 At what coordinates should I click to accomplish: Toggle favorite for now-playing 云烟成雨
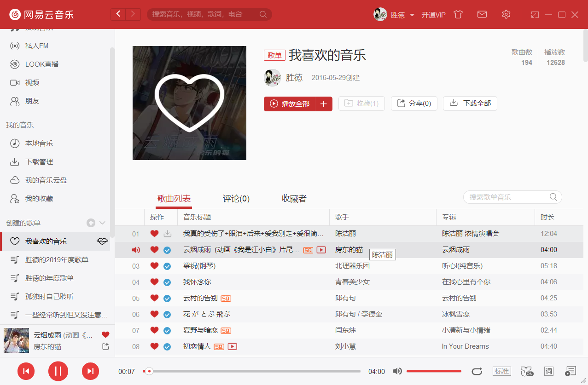coord(105,334)
